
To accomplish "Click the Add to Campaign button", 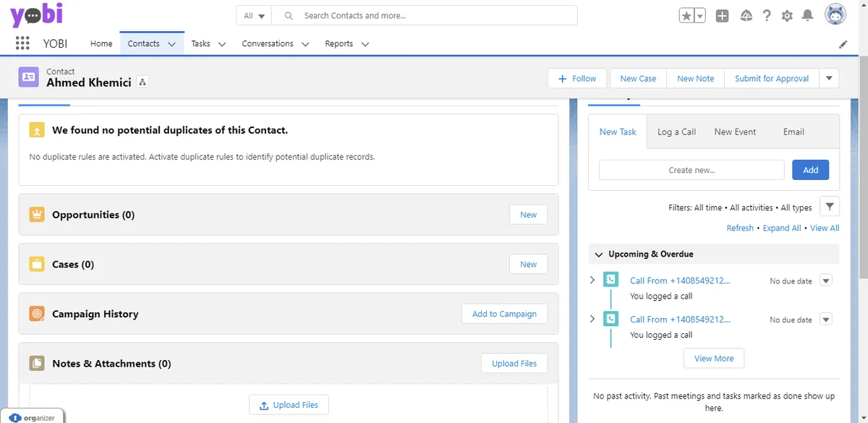I will click(x=504, y=314).
